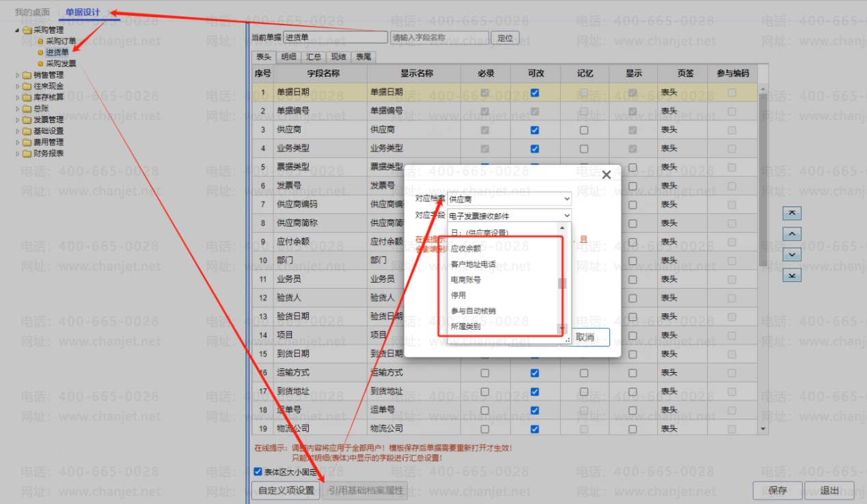Click the dropdown list's scrollbar thumb
The height and width of the screenshot is (504, 867).
[x=562, y=284]
